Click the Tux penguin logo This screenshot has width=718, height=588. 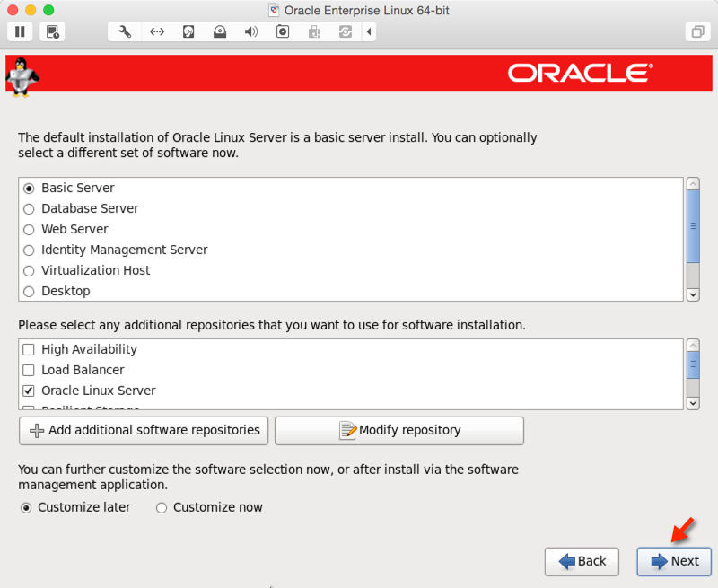[x=22, y=77]
